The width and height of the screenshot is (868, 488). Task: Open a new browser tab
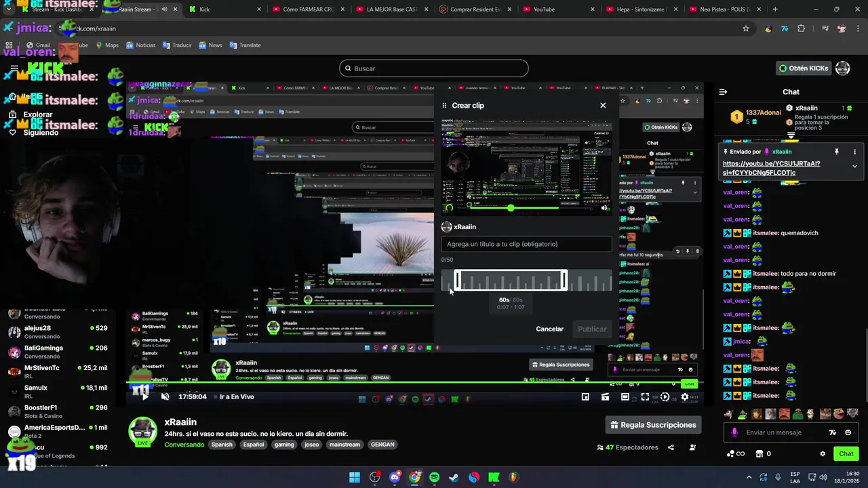775,9
